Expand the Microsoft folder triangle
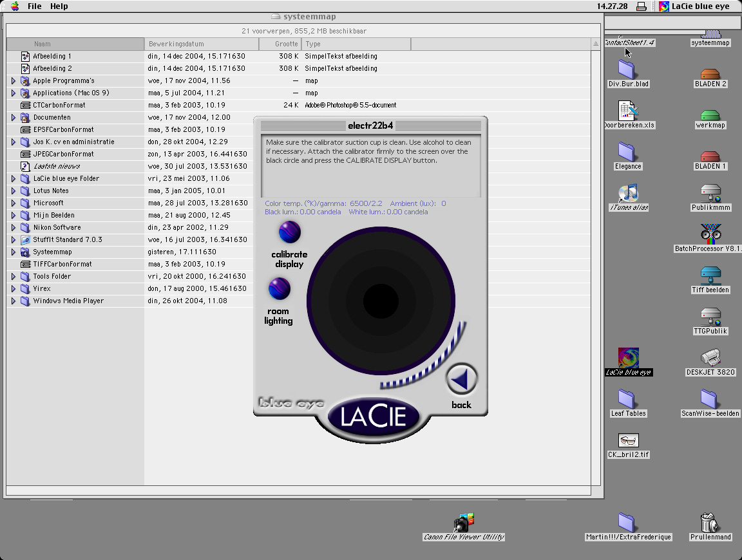This screenshot has width=742, height=560. pyautogui.click(x=14, y=203)
